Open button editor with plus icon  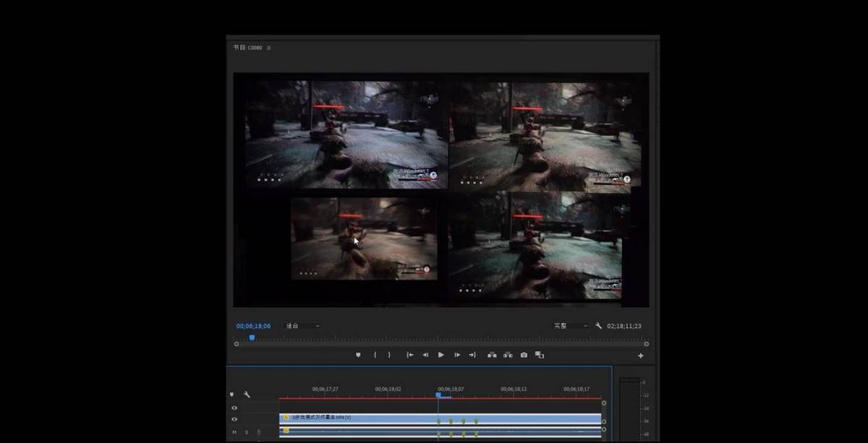pos(640,356)
